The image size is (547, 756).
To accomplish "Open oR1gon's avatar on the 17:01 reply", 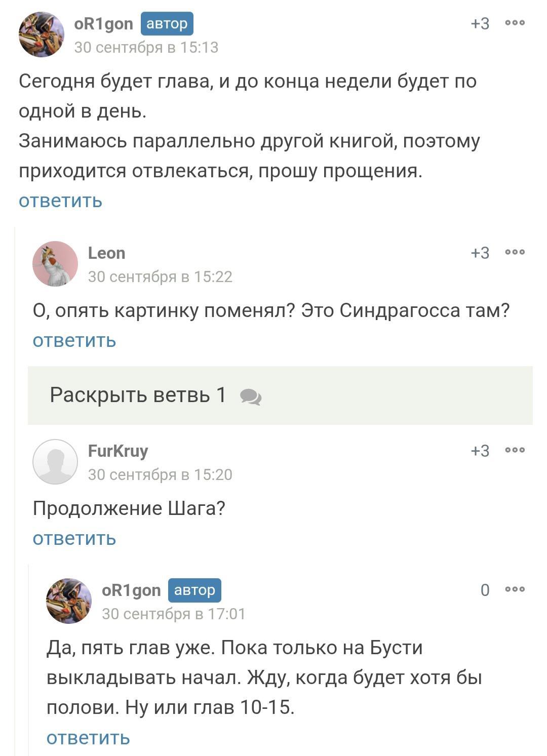I will (69, 601).
